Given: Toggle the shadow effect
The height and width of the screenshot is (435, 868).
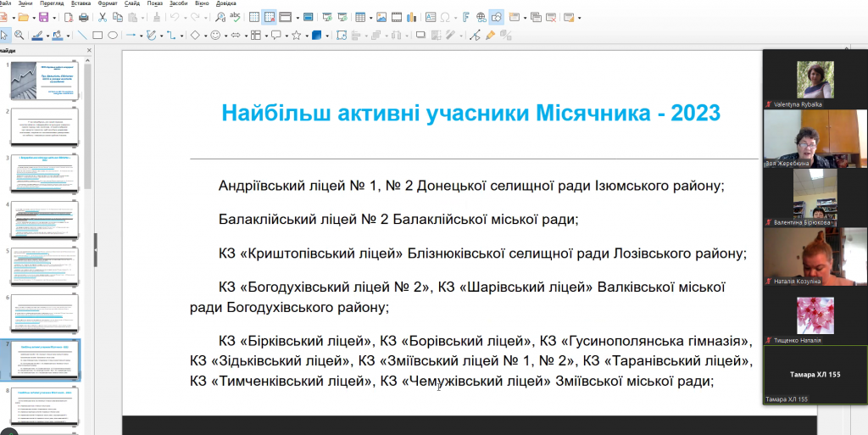Looking at the screenshot, I should point(420,36).
